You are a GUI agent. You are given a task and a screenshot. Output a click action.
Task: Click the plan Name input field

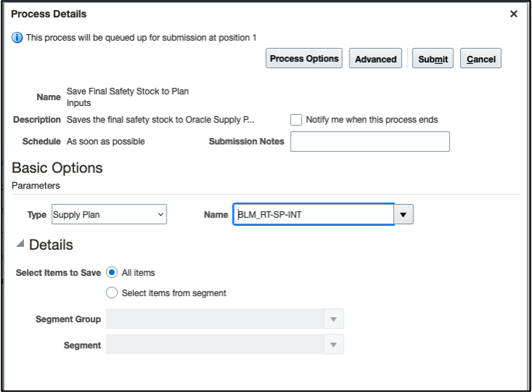[313, 215]
